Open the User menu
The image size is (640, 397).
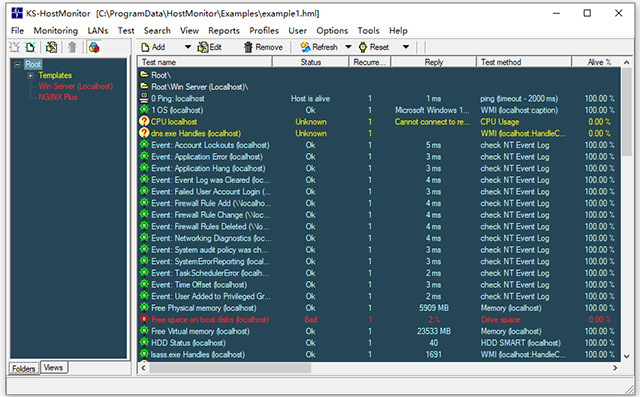(298, 31)
